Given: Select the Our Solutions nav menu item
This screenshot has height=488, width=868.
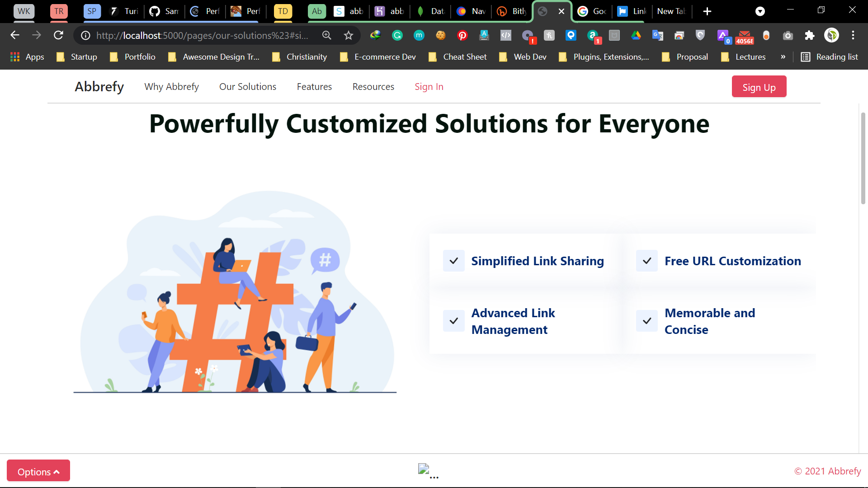Looking at the screenshot, I should click(x=247, y=86).
